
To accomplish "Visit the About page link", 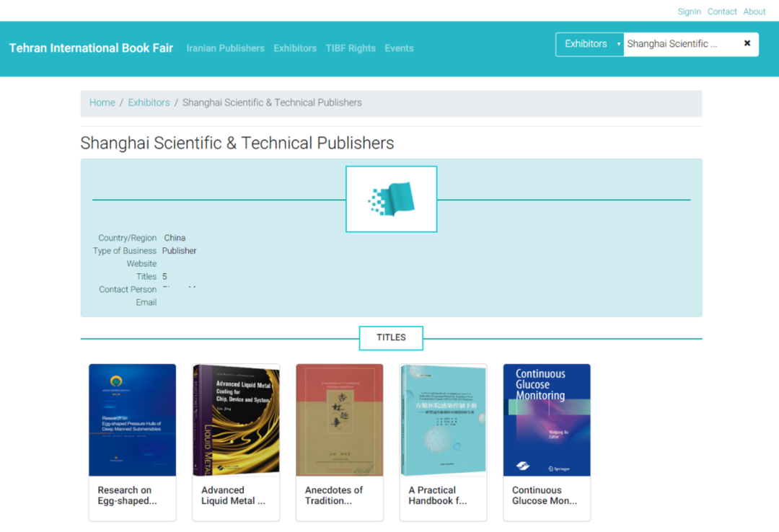I will [x=754, y=12].
